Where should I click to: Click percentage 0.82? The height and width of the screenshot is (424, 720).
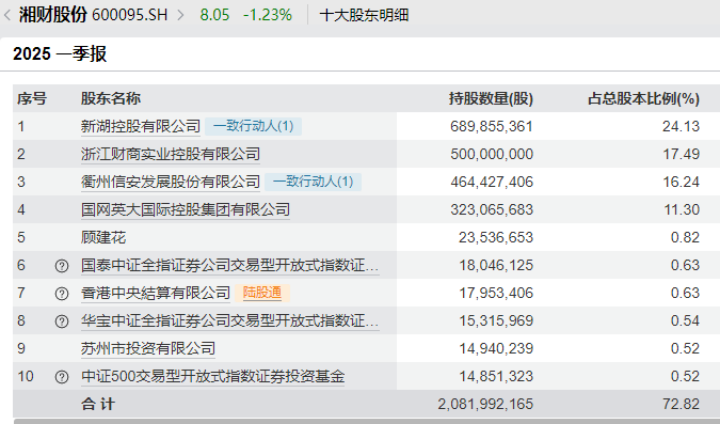pos(685,237)
